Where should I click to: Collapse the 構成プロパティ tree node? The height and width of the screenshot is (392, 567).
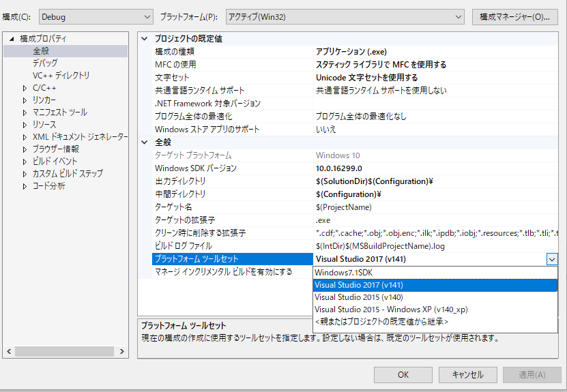click(12, 39)
